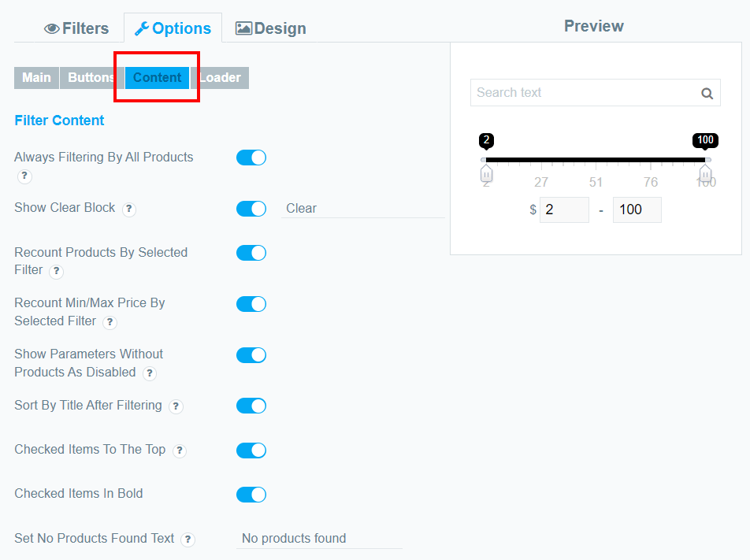Click the eye icon on Filters tab
Image resolution: width=750 pixels, height=560 pixels.
tap(52, 28)
